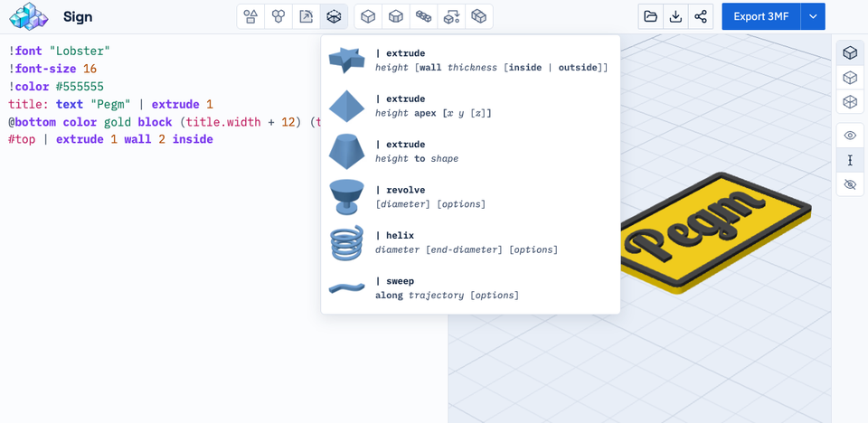Open the hollowed cube toolbar menu
Image resolution: width=868 pixels, height=423 pixels.
(396, 16)
